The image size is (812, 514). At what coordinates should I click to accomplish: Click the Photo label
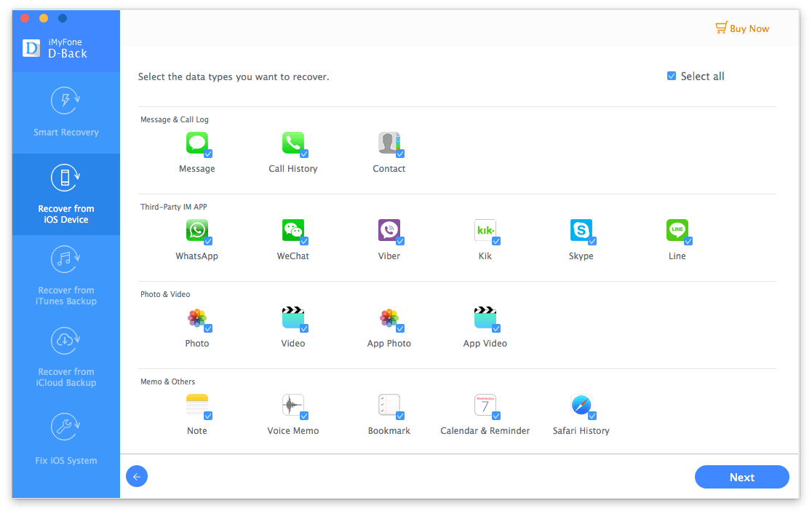[x=196, y=344]
